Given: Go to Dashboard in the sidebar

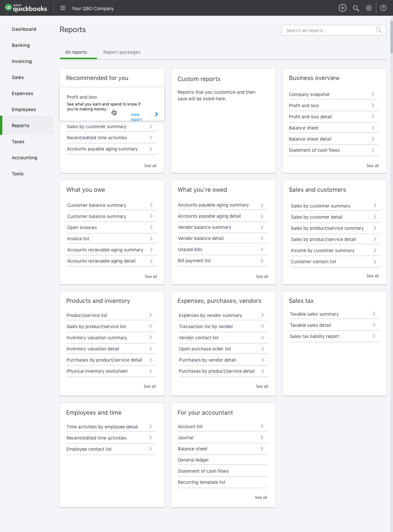Looking at the screenshot, I should (24, 29).
